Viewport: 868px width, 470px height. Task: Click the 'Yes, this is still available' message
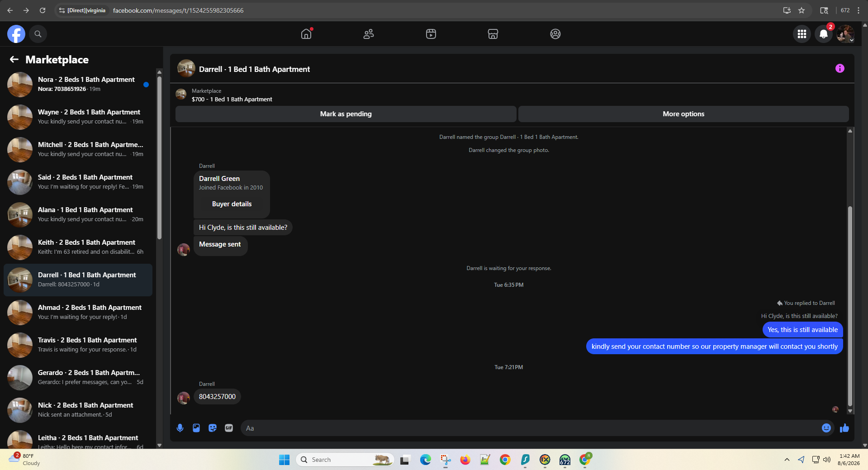pos(802,330)
